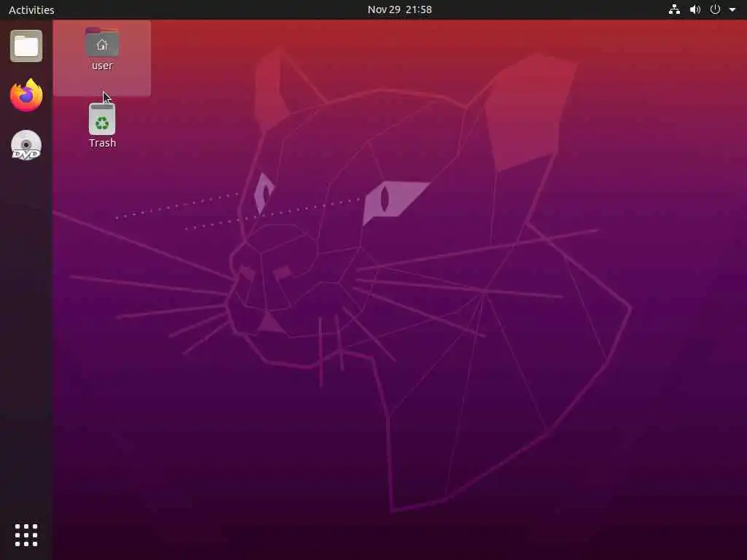Screen dimensions: 747x560
Task: Click the 'user' folder label text
Action: tap(102, 66)
